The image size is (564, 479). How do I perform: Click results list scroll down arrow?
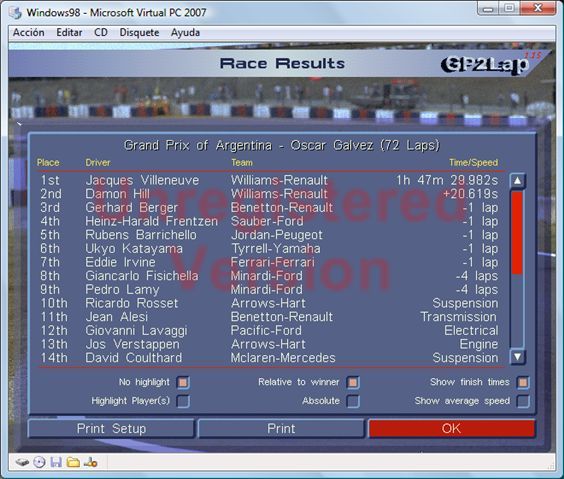coord(517,357)
